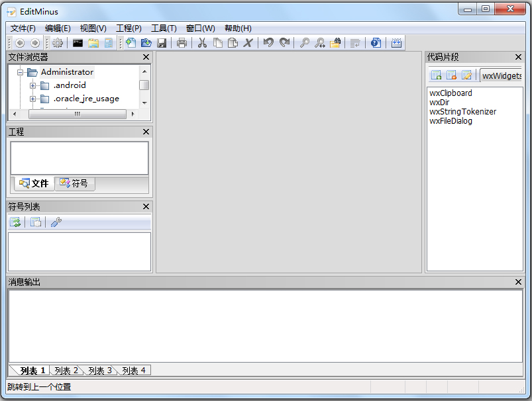Open the terminal console toolbar icon
Screen dimensions: 532x401
coord(78,43)
